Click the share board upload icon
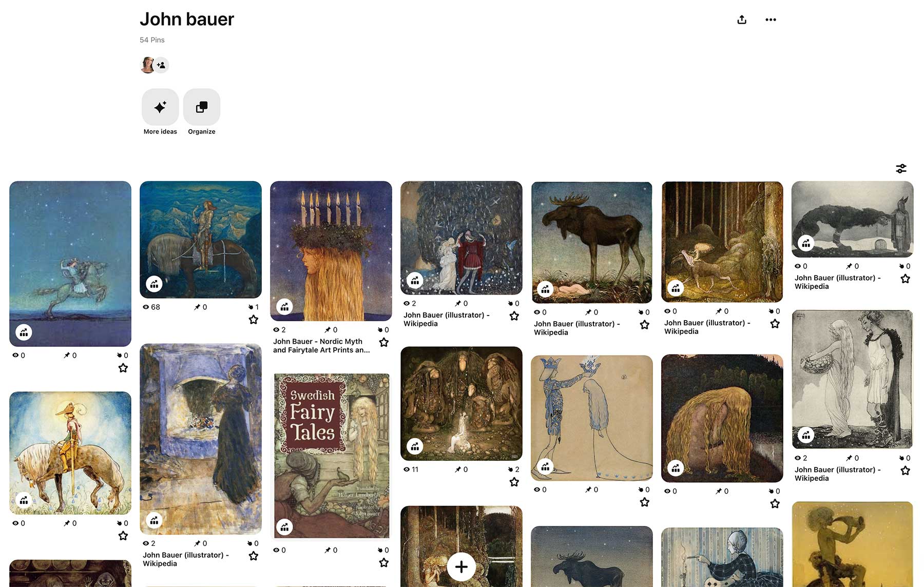The image size is (924, 587). point(741,19)
